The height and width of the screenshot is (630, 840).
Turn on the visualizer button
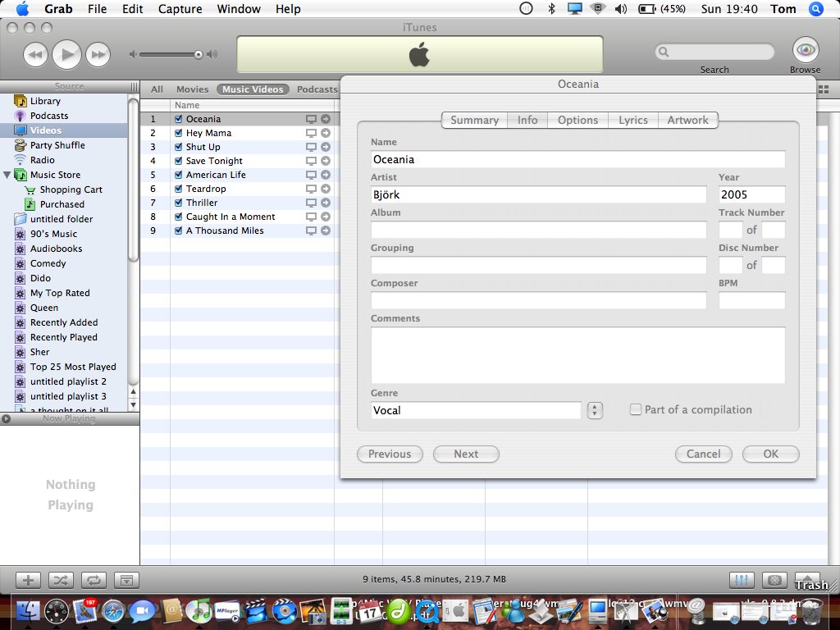click(774, 580)
